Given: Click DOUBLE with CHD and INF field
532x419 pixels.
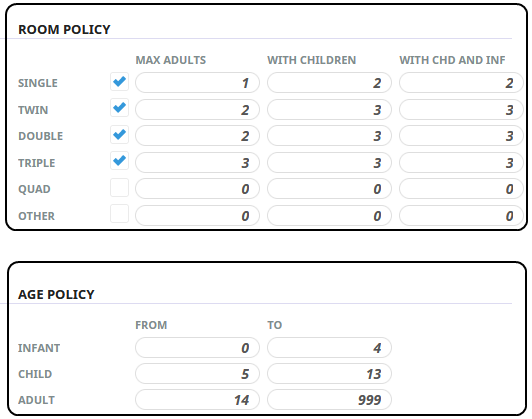Looking at the screenshot, I should pos(461,136).
